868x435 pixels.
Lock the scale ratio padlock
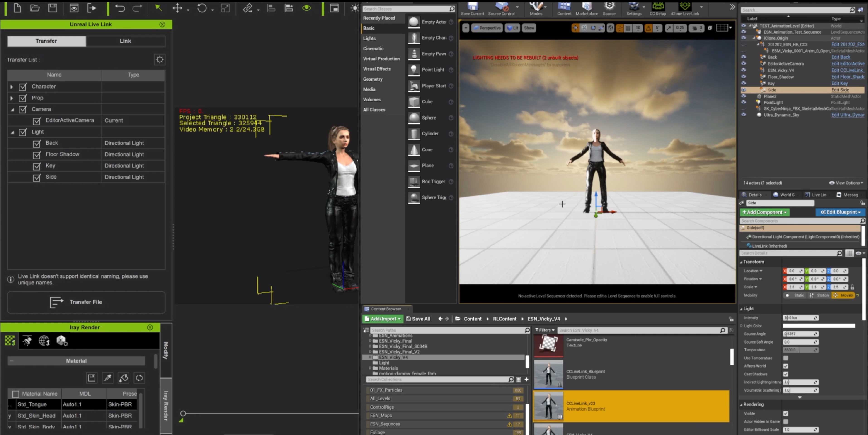(x=852, y=287)
